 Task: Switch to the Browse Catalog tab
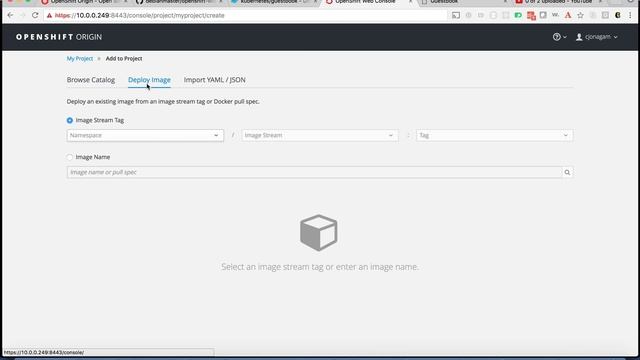click(91, 80)
